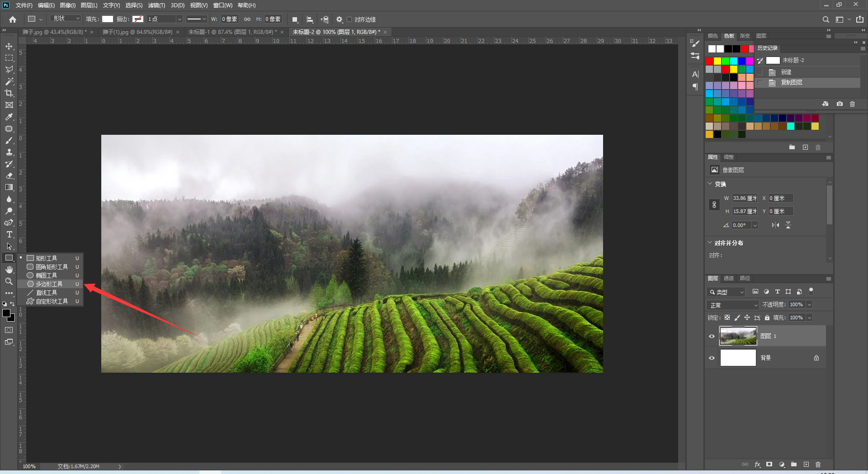Switch to 狮子.jpg document tab
868x474 pixels.
point(54,32)
